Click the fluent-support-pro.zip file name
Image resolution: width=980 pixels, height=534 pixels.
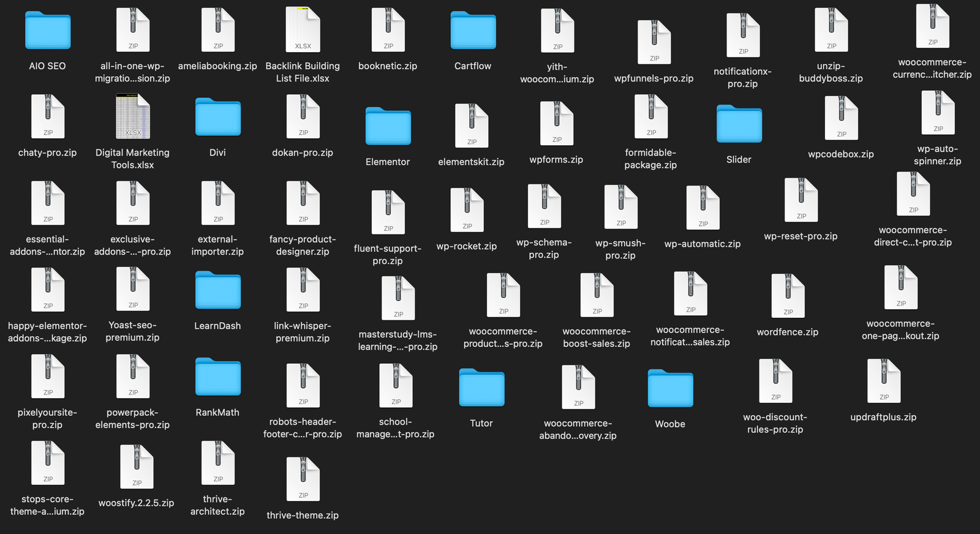pos(388,255)
